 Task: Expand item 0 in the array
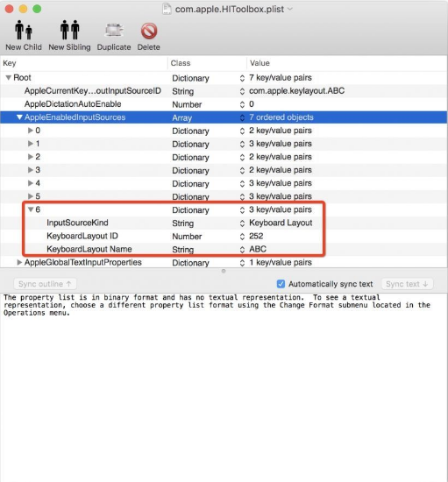tap(31, 131)
